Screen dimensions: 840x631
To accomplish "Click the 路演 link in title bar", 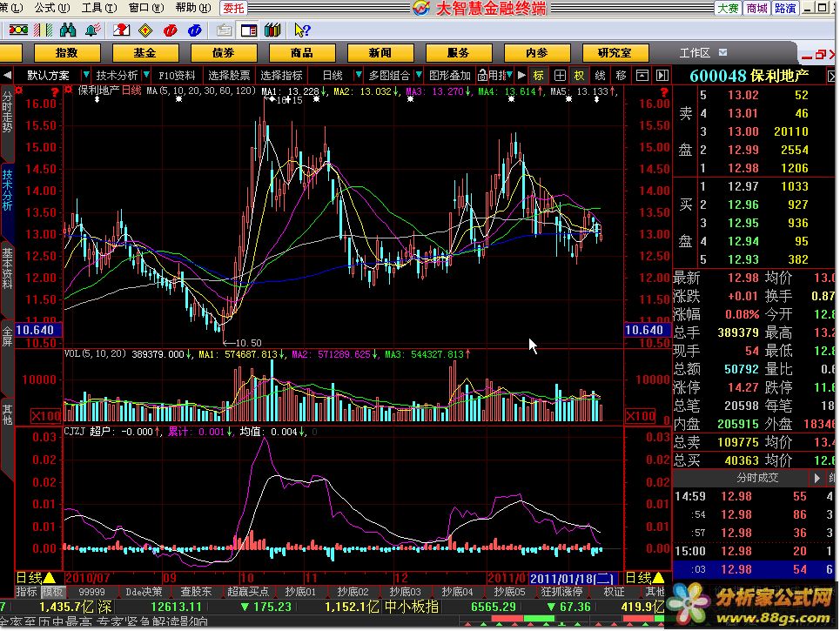I will 785,8.
